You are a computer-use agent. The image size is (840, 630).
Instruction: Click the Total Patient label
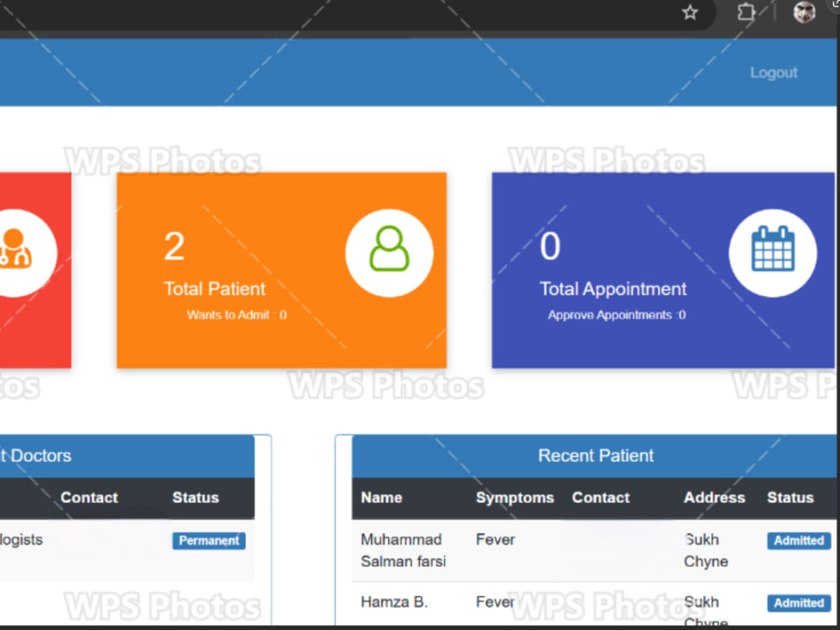click(214, 289)
